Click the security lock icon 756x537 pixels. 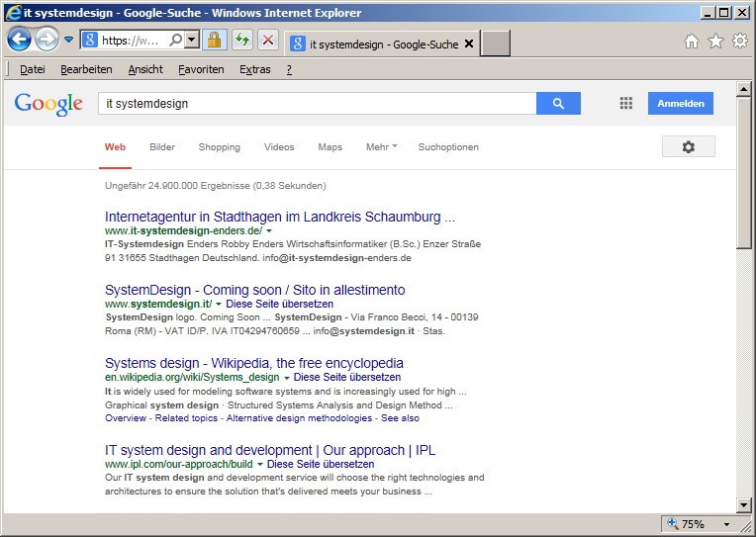(215, 40)
